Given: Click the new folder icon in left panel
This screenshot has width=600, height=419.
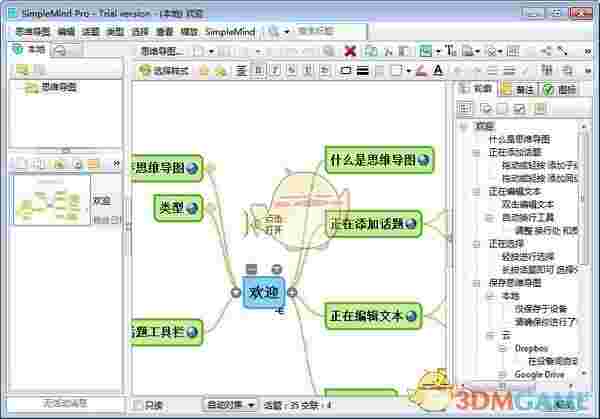Looking at the screenshot, I should (22, 70).
